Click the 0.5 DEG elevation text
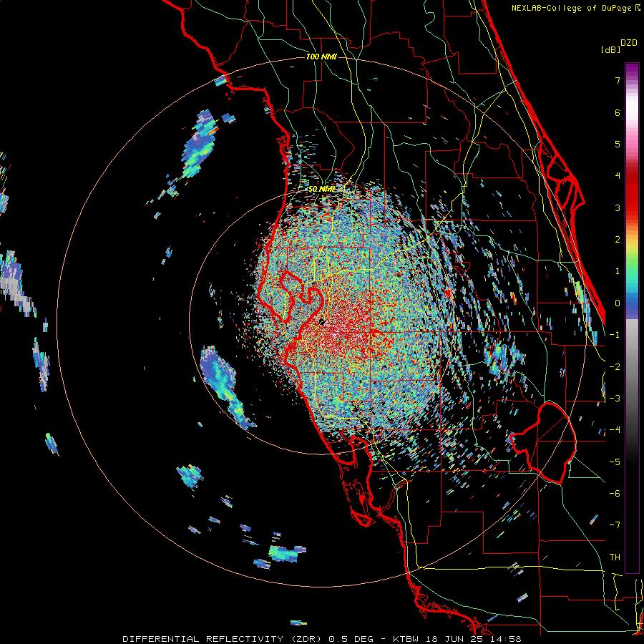 (351, 639)
